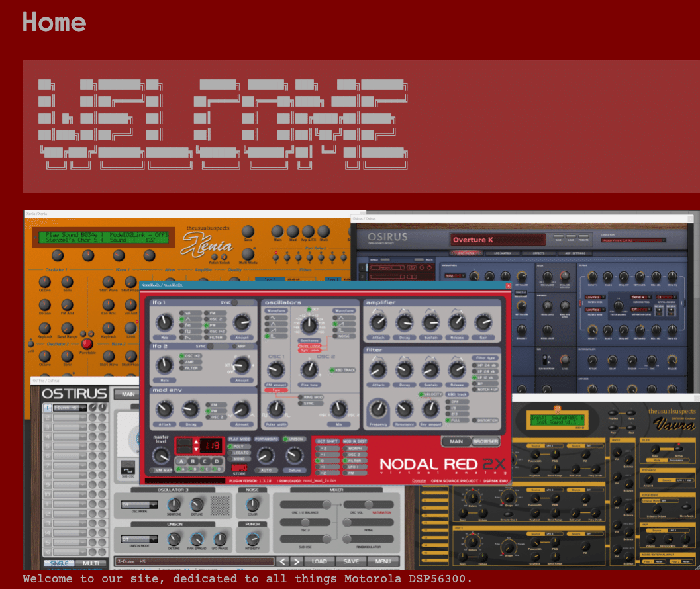Click the Donate link in Nodal Red
700x589 pixels.
tap(419, 481)
